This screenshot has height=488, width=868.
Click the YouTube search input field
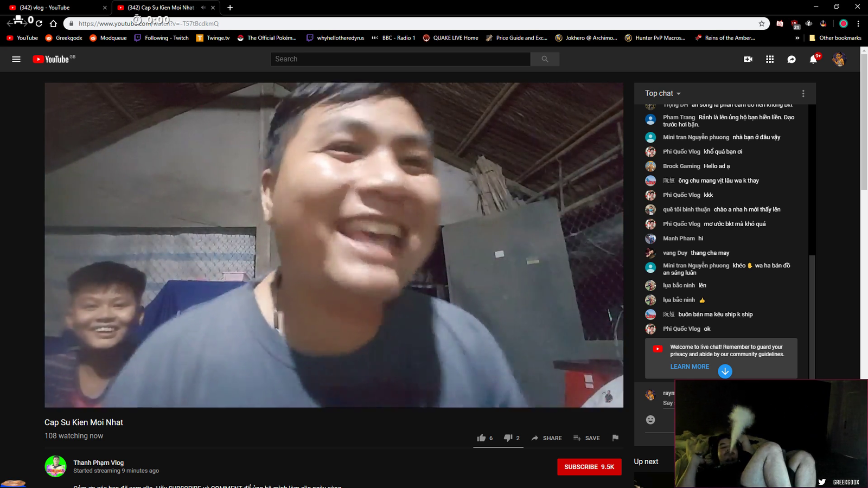tap(400, 59)
